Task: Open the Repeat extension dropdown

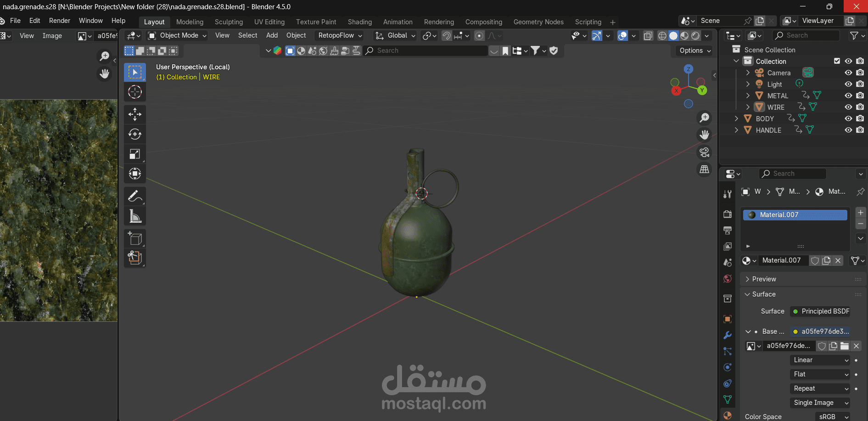Action: (820, 388)
